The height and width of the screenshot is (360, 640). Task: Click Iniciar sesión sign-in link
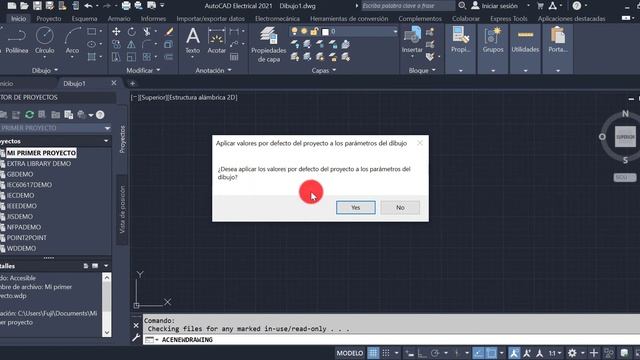pyautogui.click(x=499, y=6)
